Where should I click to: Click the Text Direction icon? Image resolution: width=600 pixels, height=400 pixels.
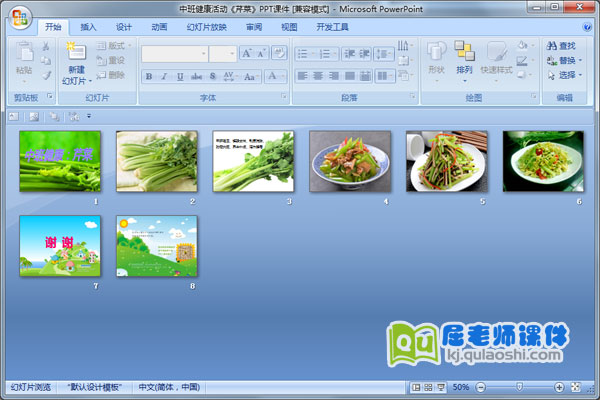pyautogui.click(x=404, y=46)
